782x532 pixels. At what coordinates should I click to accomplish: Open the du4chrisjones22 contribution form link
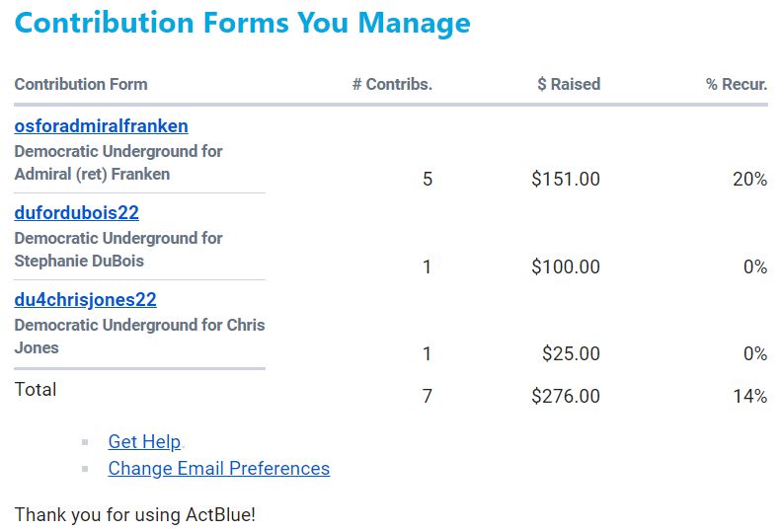(85, 300)
